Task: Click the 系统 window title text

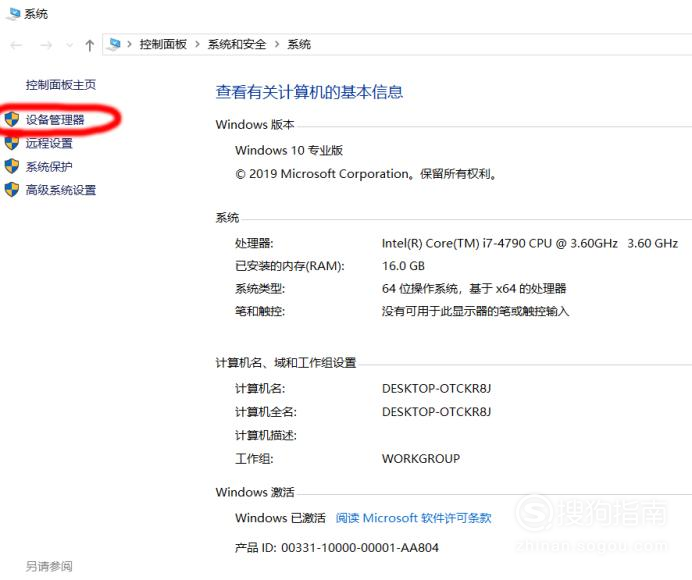Action: tap(36, 14)
